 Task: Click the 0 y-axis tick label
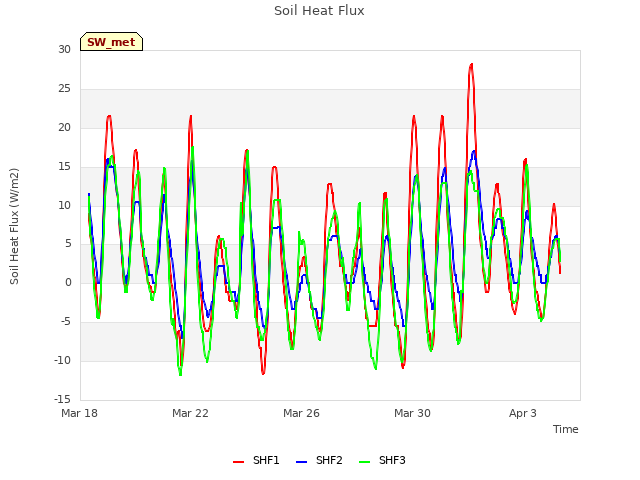click(68, 282)
